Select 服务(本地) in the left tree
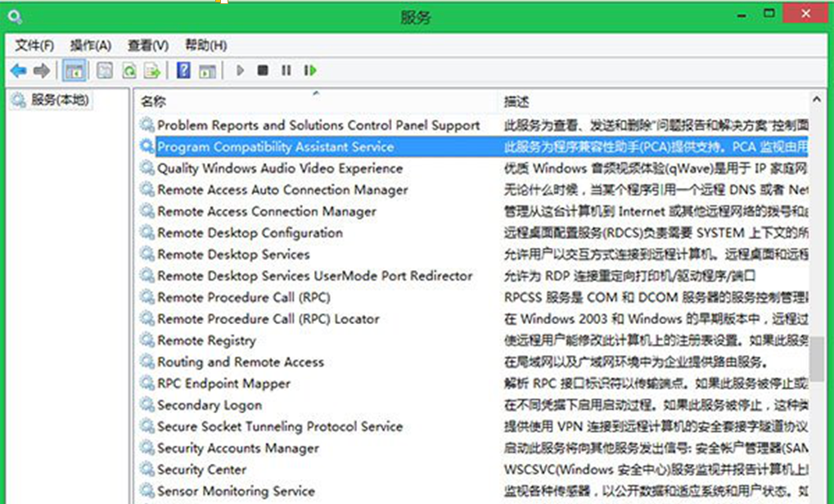The image size is (834, 504). coord(59,100)
